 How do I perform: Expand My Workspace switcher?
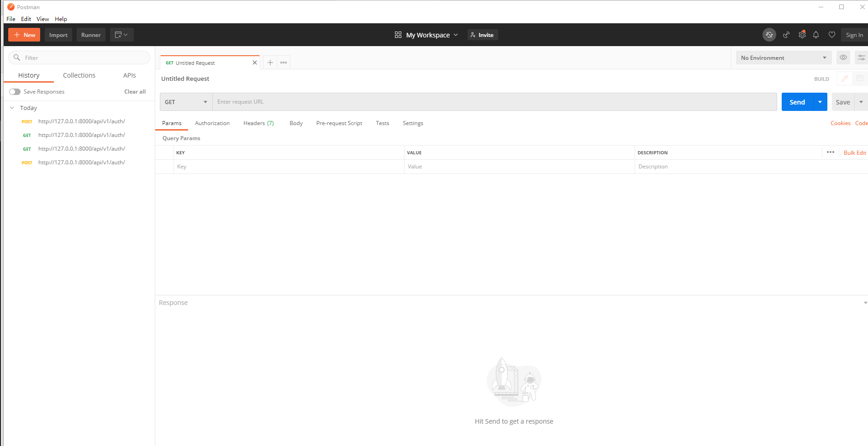[426, 35]
